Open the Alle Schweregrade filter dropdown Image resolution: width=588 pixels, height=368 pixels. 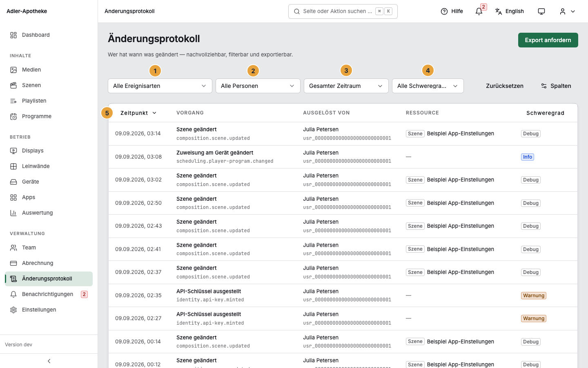click(428, 86)
